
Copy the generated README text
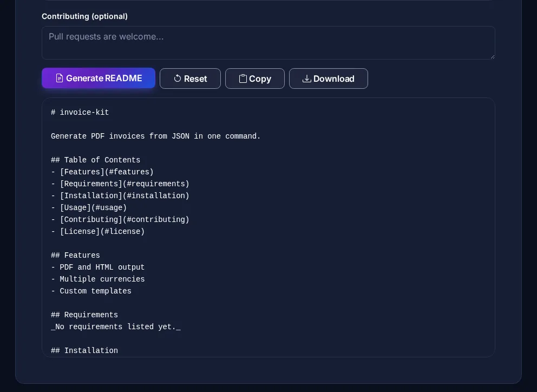[255, 79]
